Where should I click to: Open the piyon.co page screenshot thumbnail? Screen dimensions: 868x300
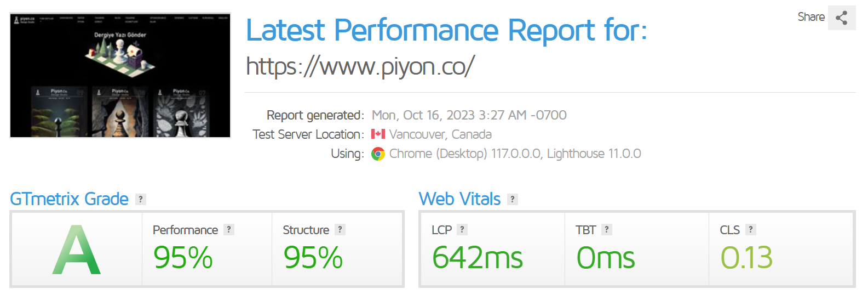pyautogui.click(x=120, y=75)
